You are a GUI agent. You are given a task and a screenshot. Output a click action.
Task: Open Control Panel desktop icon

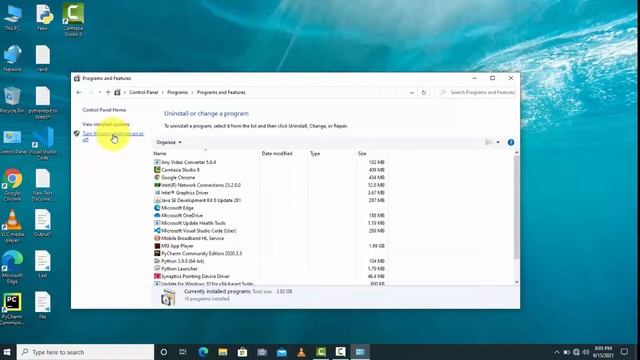[x=12, y=142]
